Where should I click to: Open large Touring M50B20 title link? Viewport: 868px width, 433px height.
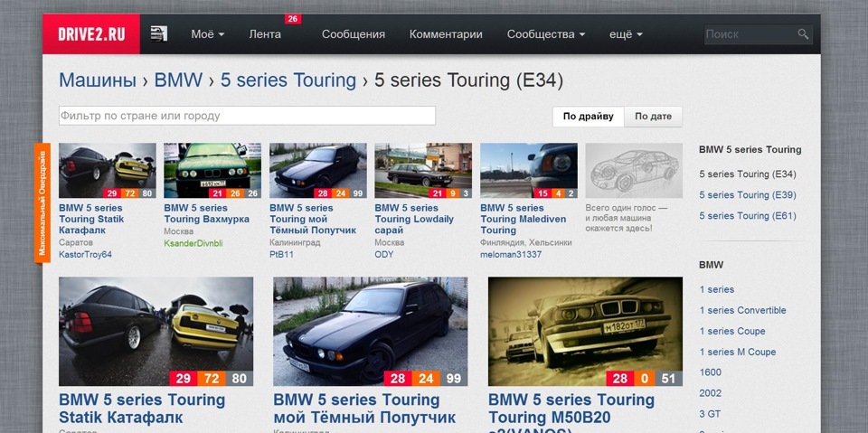coord(571,414)
